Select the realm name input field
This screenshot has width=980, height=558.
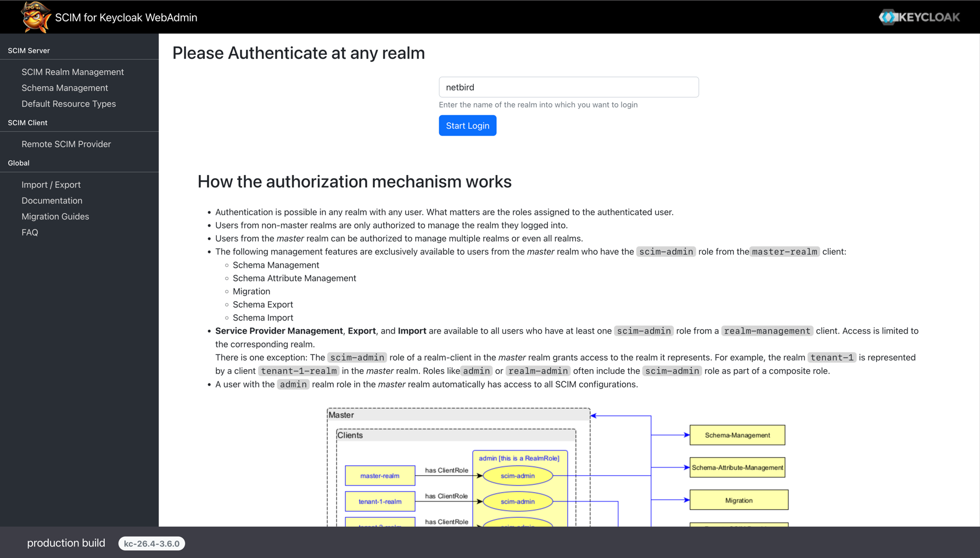pos(568,87)
